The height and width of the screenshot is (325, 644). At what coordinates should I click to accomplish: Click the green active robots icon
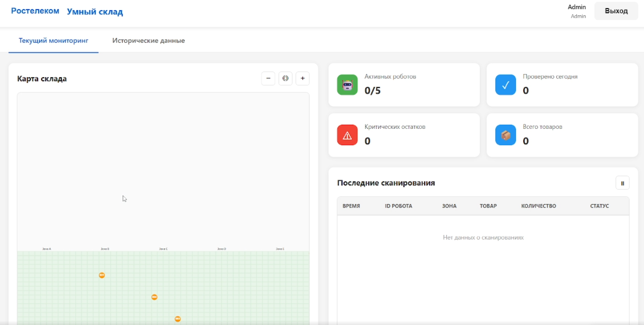(x=347, y=85)
